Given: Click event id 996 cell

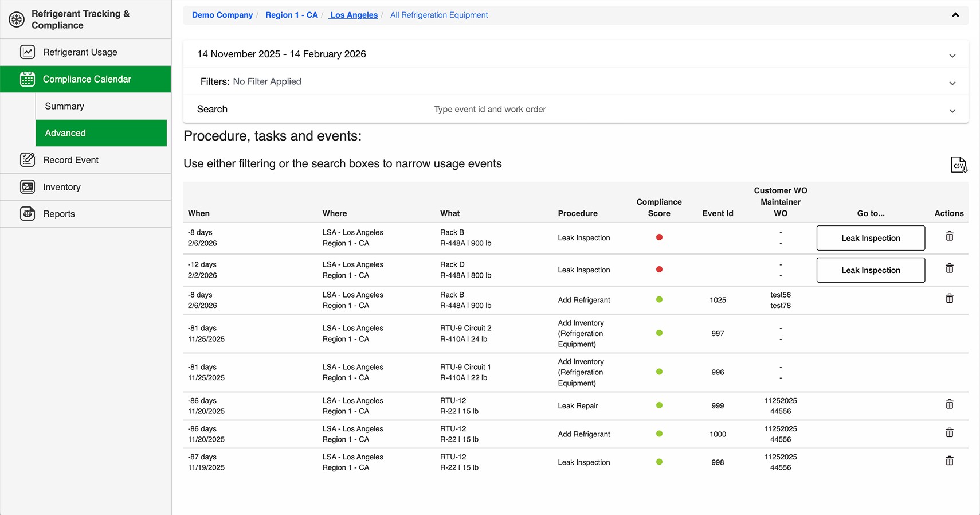Looking at the screenshot, I should coord(718,372).
